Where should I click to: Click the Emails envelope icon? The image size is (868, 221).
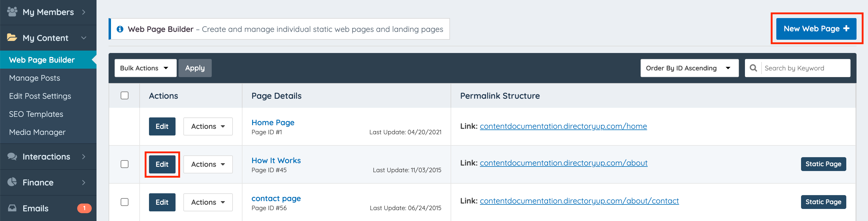tap(12, 208)
